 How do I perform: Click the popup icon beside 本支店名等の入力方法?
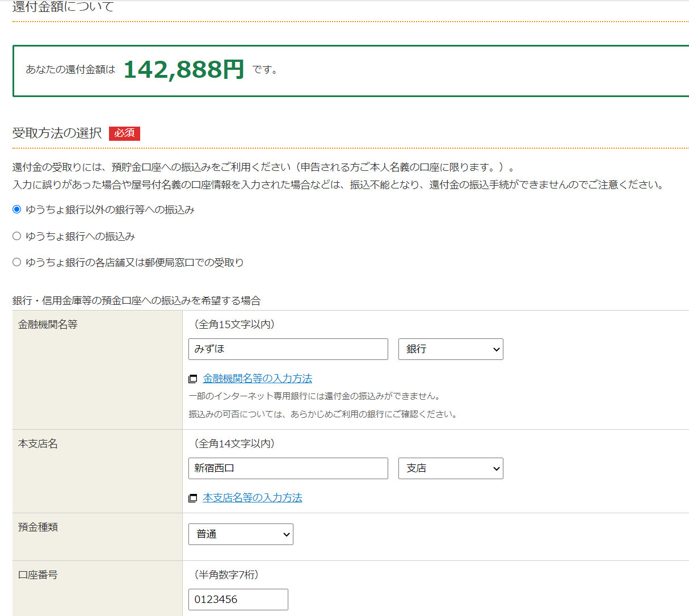click(x=193, y=498)
